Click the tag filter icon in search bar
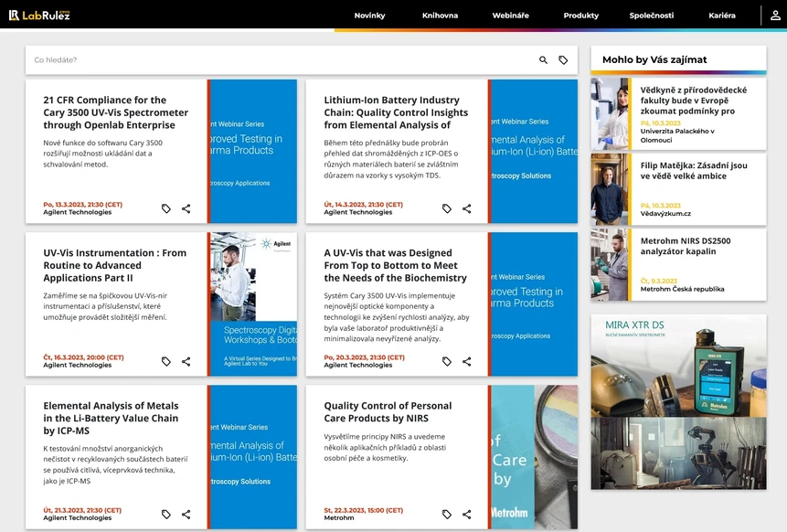787x532 pixels. click(x=563, y=59)
